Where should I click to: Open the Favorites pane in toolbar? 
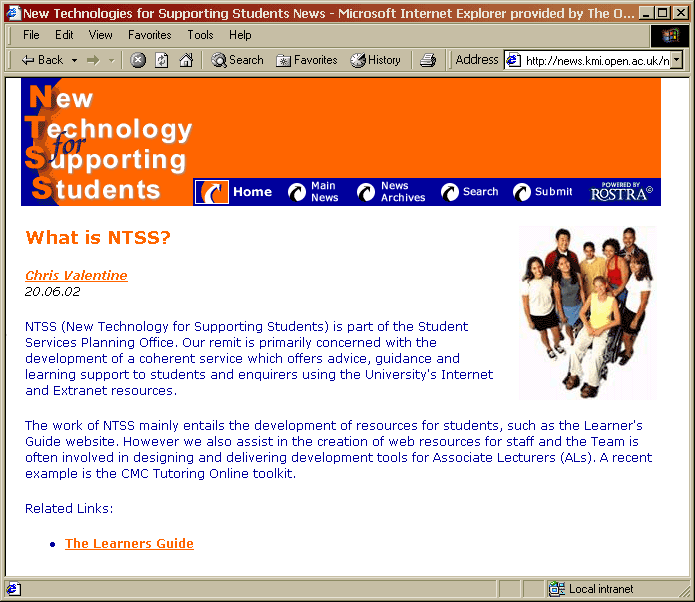point(307,60)
